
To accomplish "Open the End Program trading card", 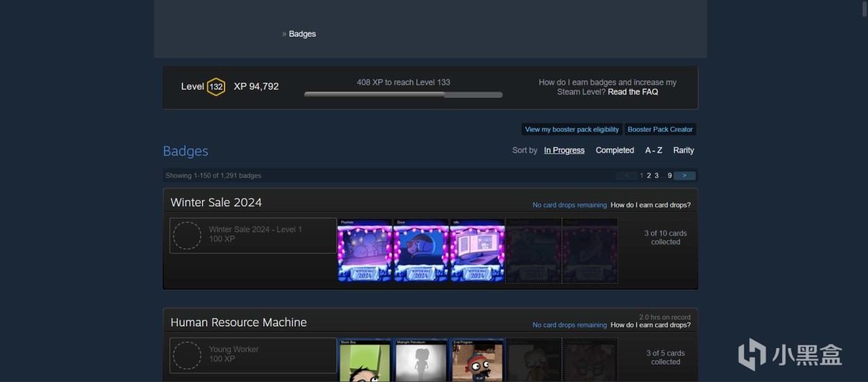I will click(x=477, y=360).
